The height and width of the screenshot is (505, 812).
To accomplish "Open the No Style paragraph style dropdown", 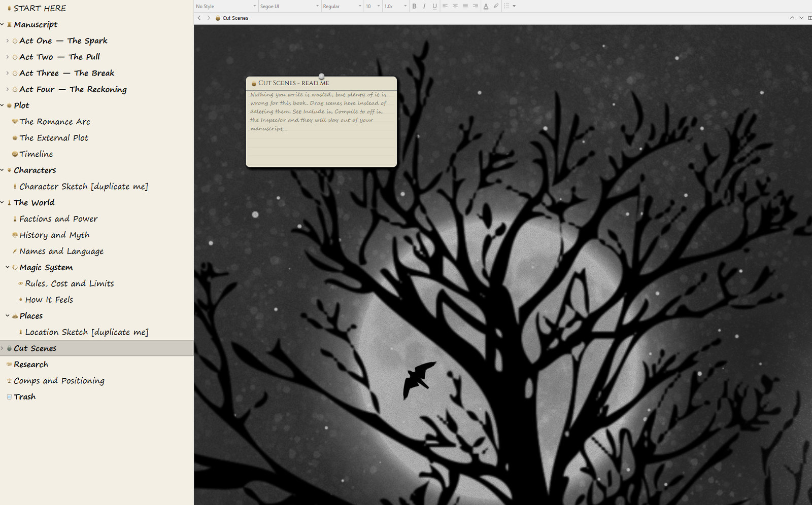I will point(226,6).
